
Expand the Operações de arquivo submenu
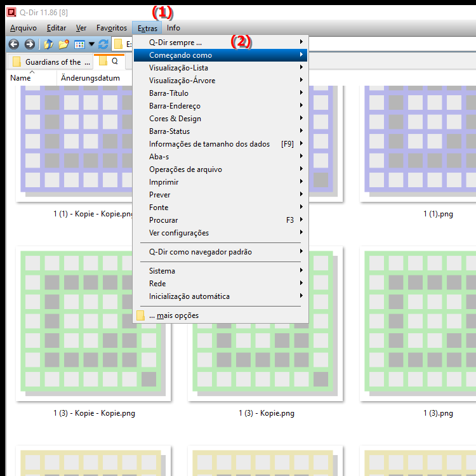click(x=220, y=169)
